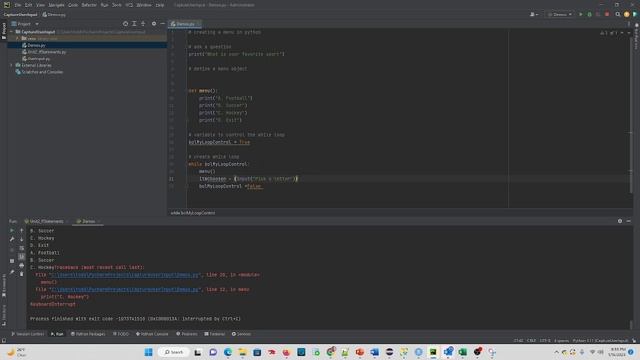
Task: Toggle soft-wrap in Run console
Action: (x=22, y=248)
